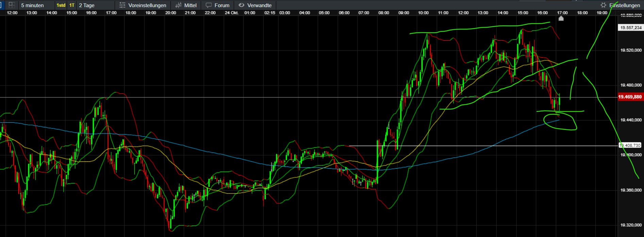Click the 09:00 time axis label
This screenshot has width=644, height=237.
pos(404,13)
